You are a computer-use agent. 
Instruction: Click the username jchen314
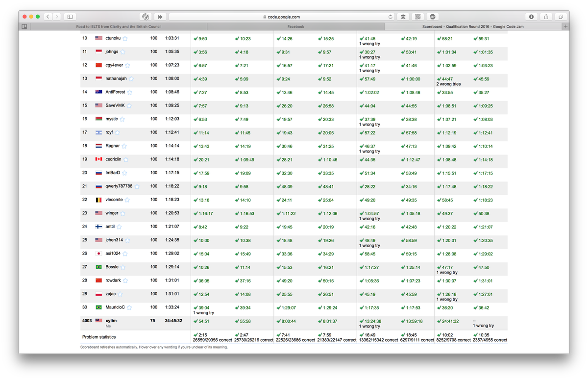pyautogui.click(x=114, y=240)
